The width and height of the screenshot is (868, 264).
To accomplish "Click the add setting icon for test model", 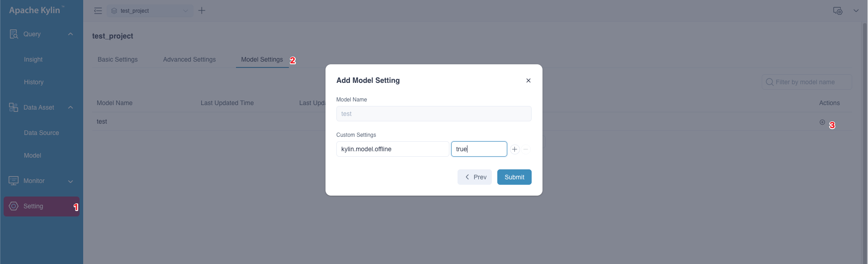I will pyautogui.click(x=822, y=122).
